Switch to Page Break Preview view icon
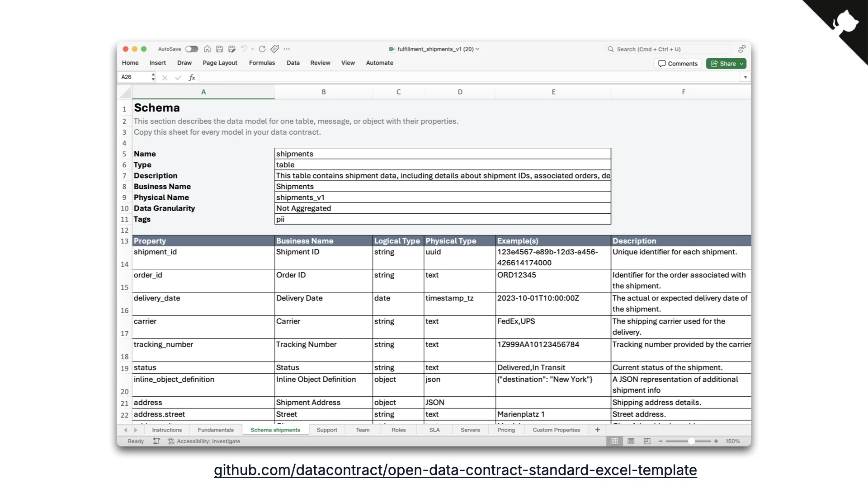This screenshot has height=488, width=868. [647, 441]
